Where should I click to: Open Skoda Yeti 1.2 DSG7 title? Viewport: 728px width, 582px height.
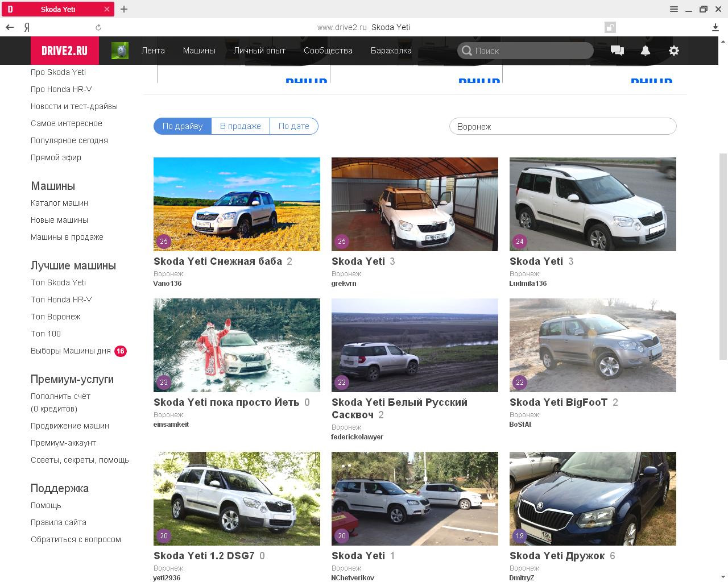point(204,556)
